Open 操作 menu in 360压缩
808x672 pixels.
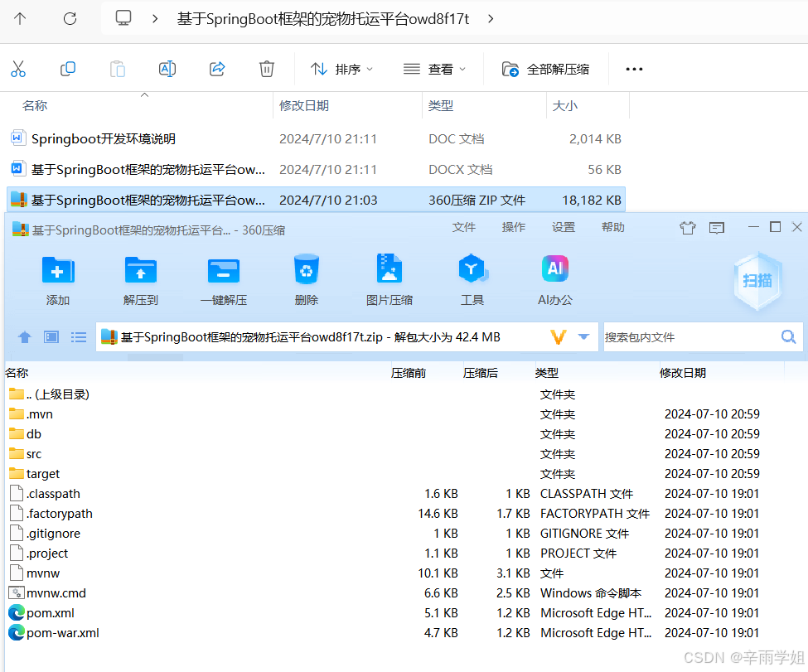514,227
